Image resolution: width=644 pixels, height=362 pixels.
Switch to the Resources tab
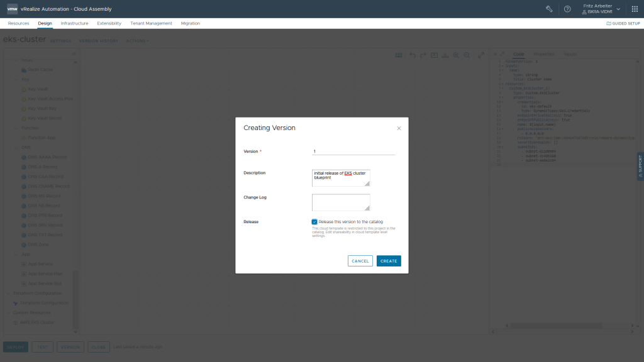(x=18, y=23)
